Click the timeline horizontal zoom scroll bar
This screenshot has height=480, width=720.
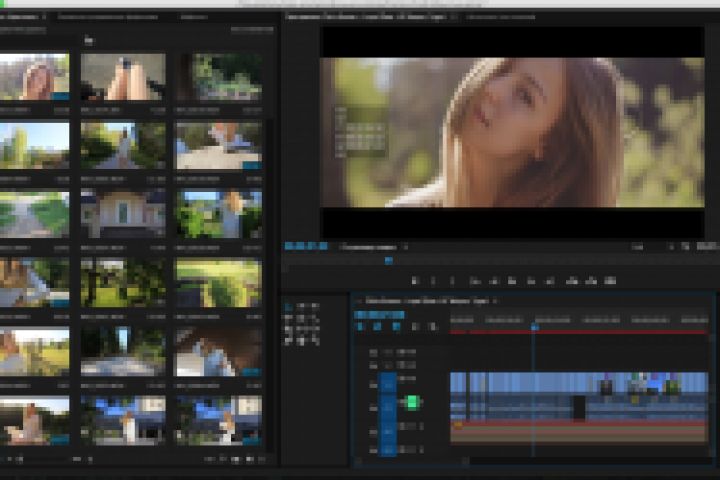coord(411,460)
